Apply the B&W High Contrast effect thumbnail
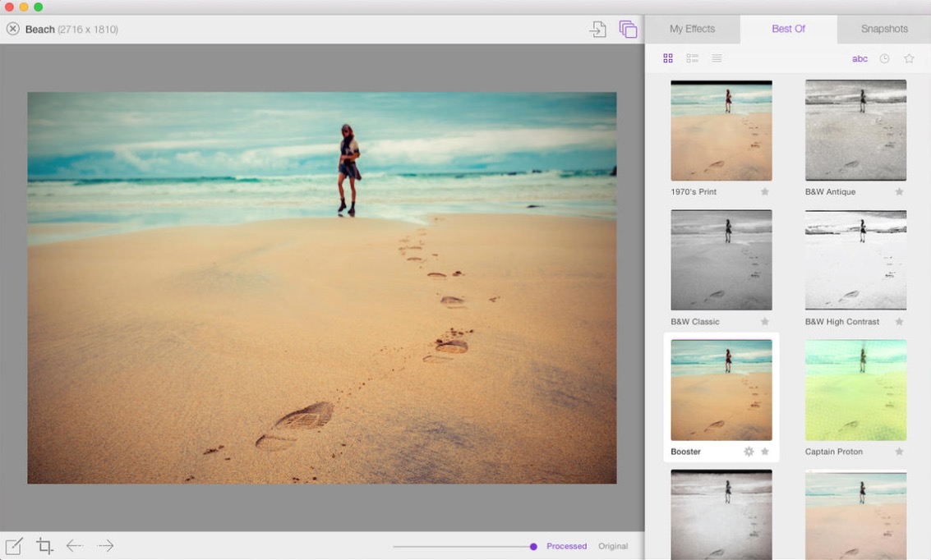 click(x=855, y=259)
